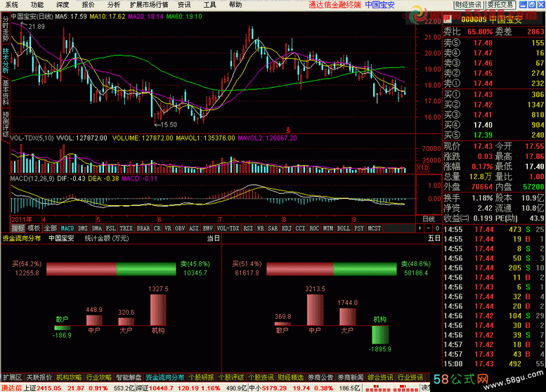Viewport: 546px width, 392px height.
Task: Open the 行业资讯 bottom tab
Action: click(x=410, y=377)
